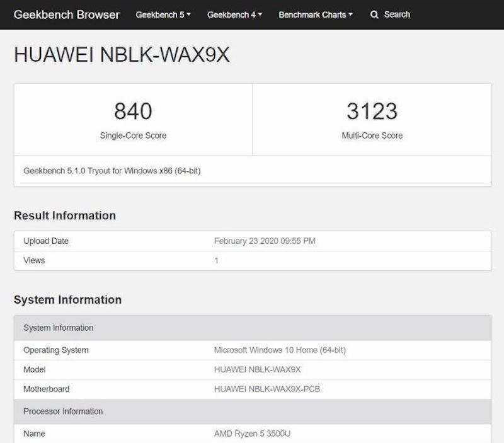
Task: Click the Geekbench 5.1.0 Tryout version text
Action: pyautogui.click(x=112, y=171)
